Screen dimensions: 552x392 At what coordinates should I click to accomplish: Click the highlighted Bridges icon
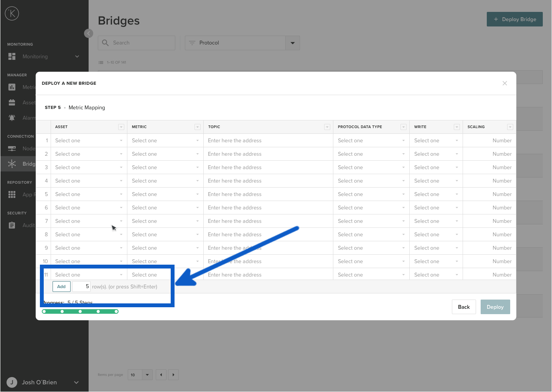[x=12, y=164]
